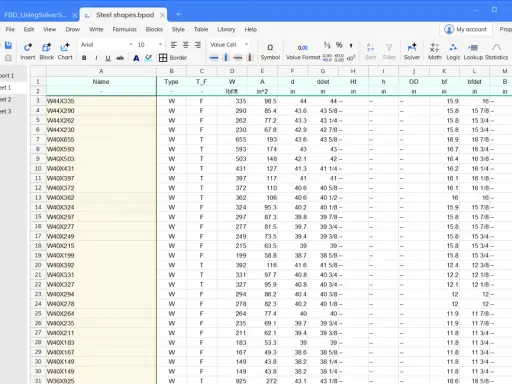Align text left
The width and height of the screenshot is (512, 384).
[174, 45]
